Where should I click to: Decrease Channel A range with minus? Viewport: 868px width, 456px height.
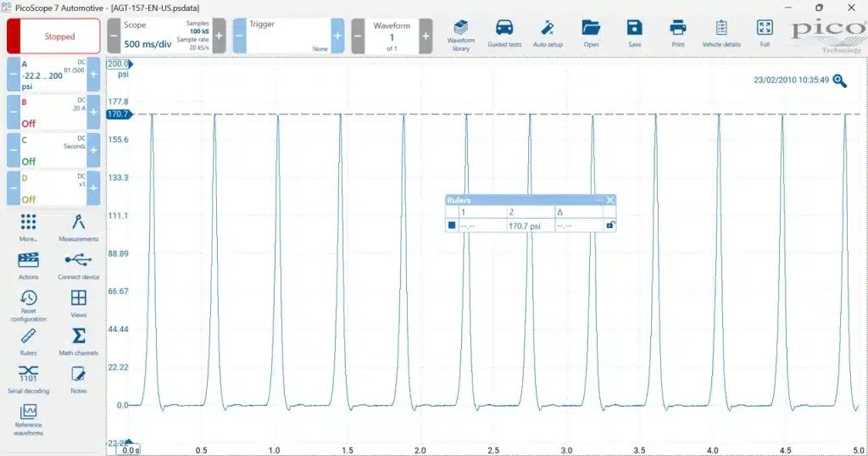tap(14, 74)
